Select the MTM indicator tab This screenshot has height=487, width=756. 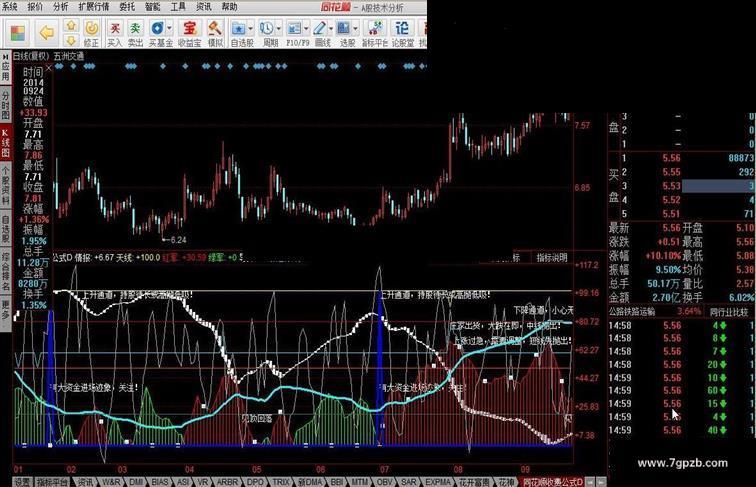pos(360,482)
